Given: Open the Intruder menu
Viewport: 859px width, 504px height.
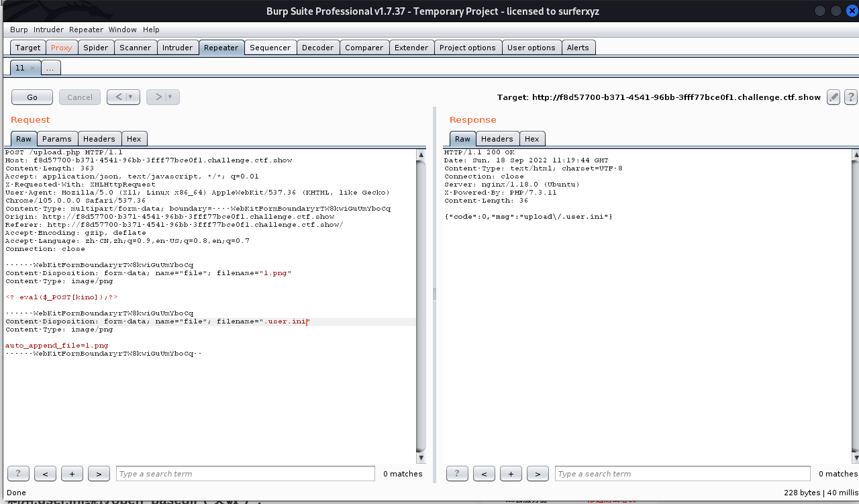Looking at the screenshot, I should [x=48, y=30].
